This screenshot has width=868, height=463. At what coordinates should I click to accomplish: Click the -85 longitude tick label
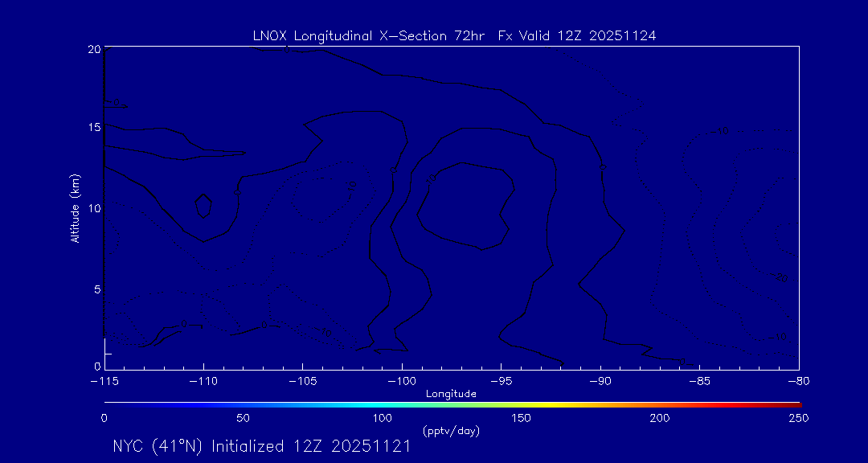699,380
